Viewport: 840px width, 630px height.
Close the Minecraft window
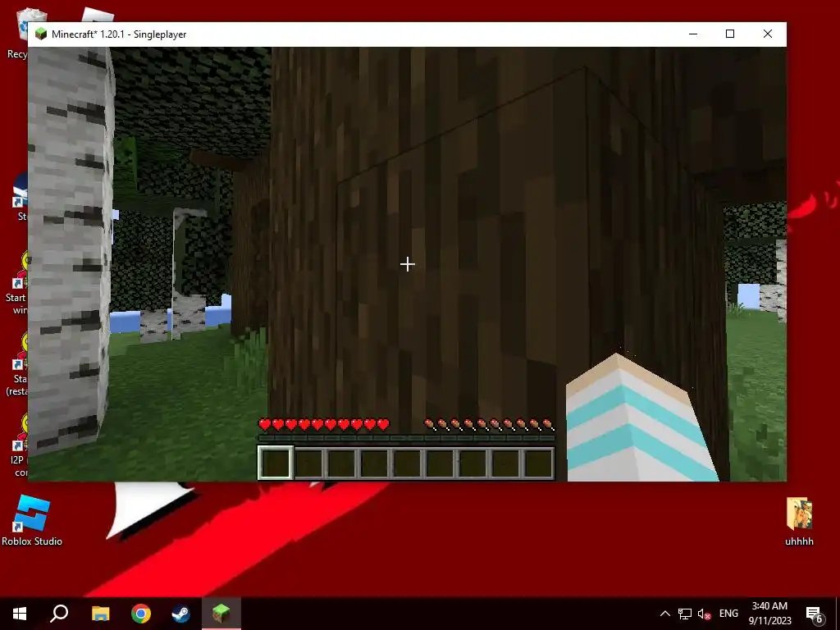coord(768,34)
